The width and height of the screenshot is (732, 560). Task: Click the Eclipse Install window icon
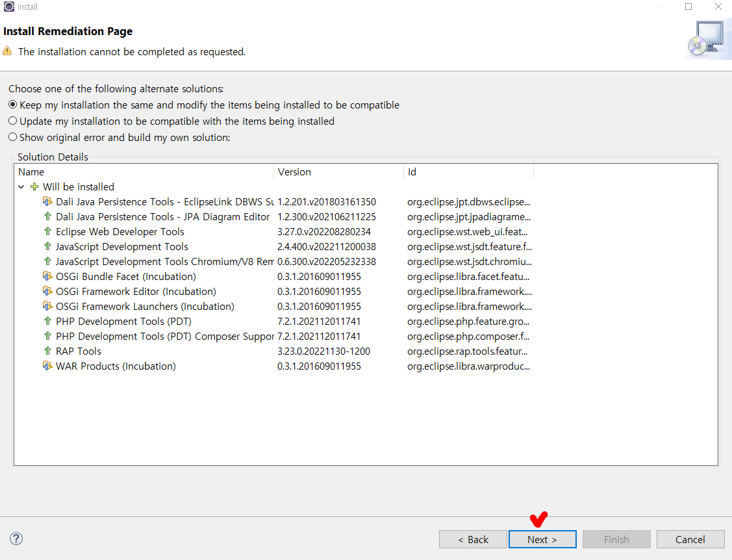[9, 6]
